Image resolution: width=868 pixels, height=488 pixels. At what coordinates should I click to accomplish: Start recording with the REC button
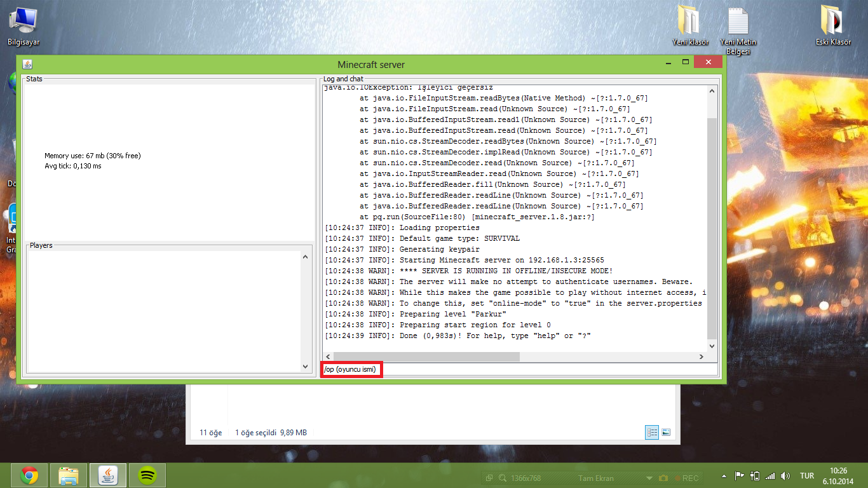[686, 478]
